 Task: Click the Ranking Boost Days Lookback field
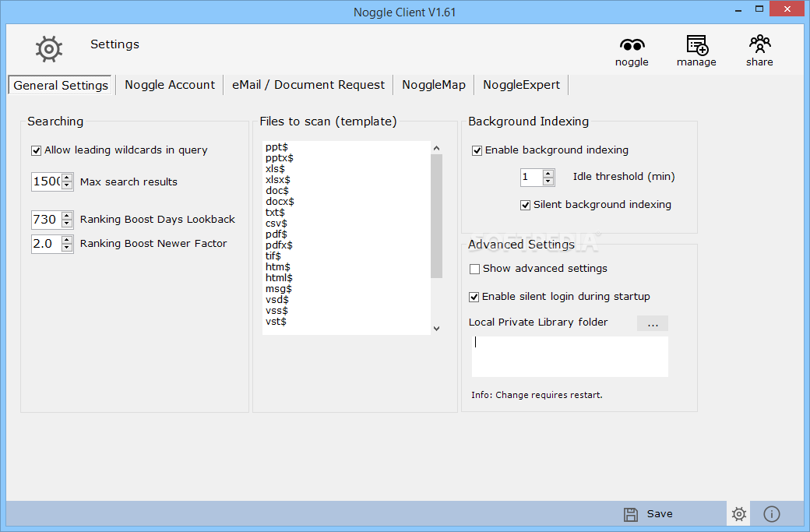click(47, 220)
